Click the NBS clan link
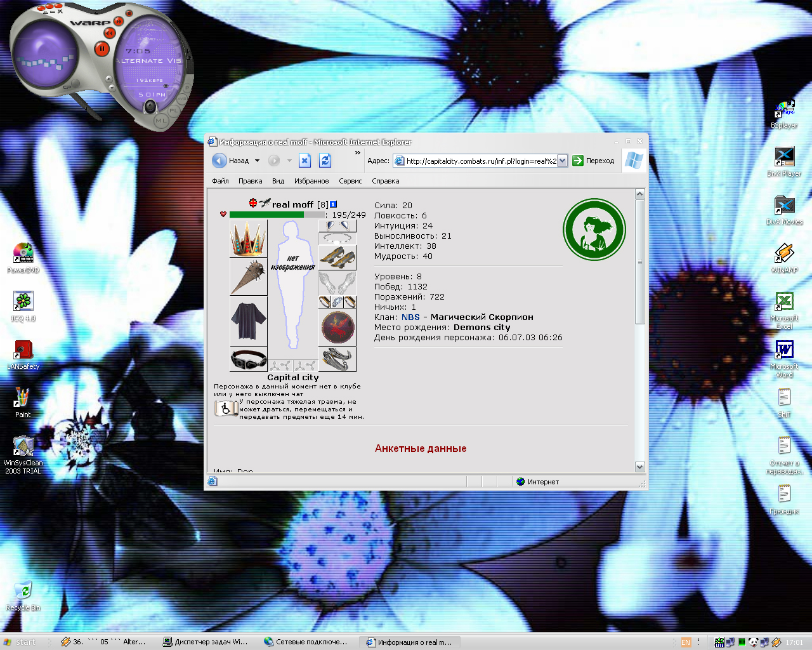This screenshot has width=812, height=650. tap(410, 317)
